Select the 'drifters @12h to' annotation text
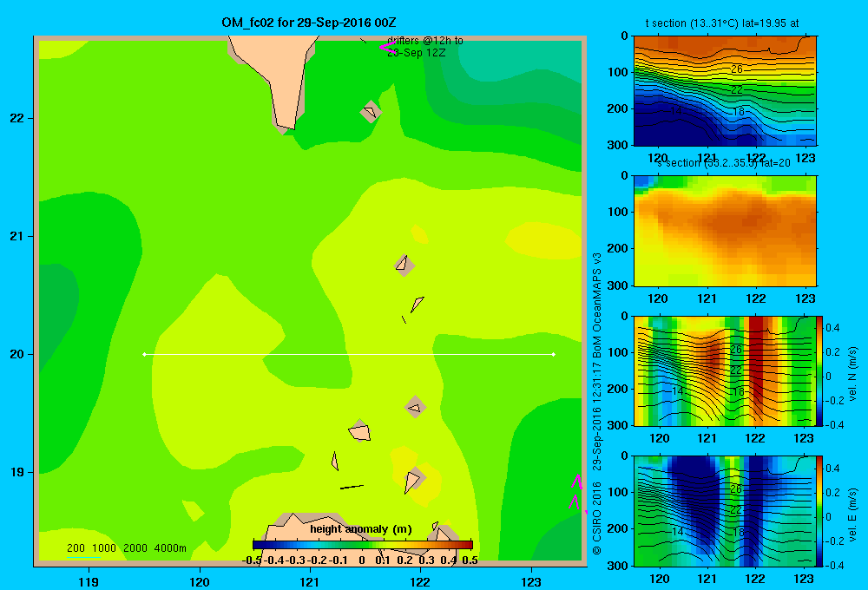Image resolution: width=868 pixels, height=590 pixels. (425, 41)
